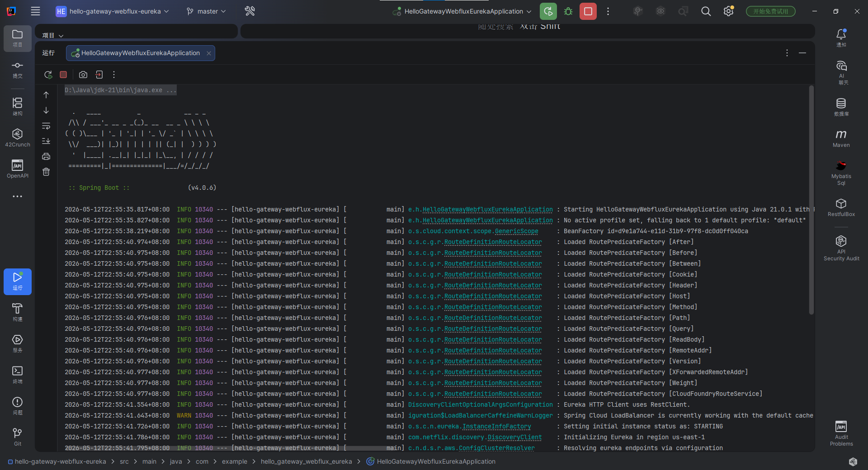Print the console output
Image resolution: width=868 pixels, height=470 pixels.
46,156
